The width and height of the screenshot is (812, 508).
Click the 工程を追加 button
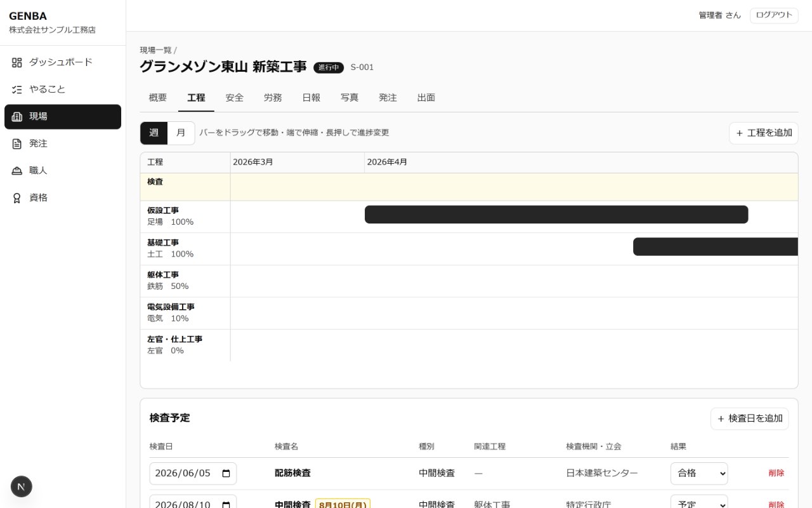pyautogui.click(x=764, y=133)
